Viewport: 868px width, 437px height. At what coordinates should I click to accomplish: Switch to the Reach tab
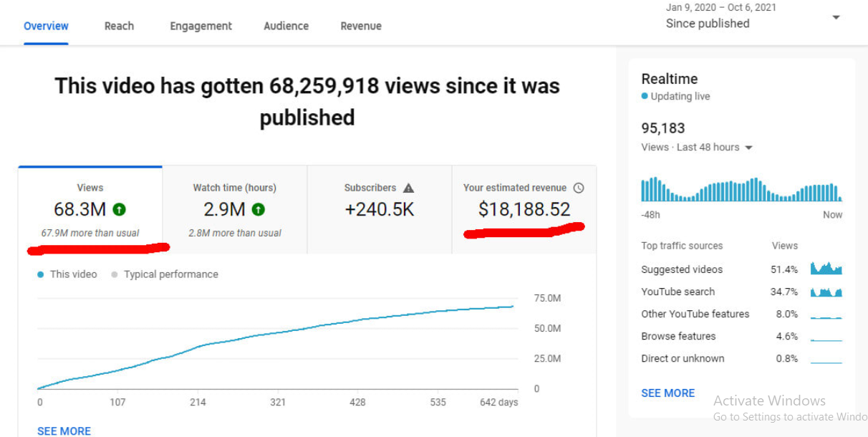tap(119, 26)
